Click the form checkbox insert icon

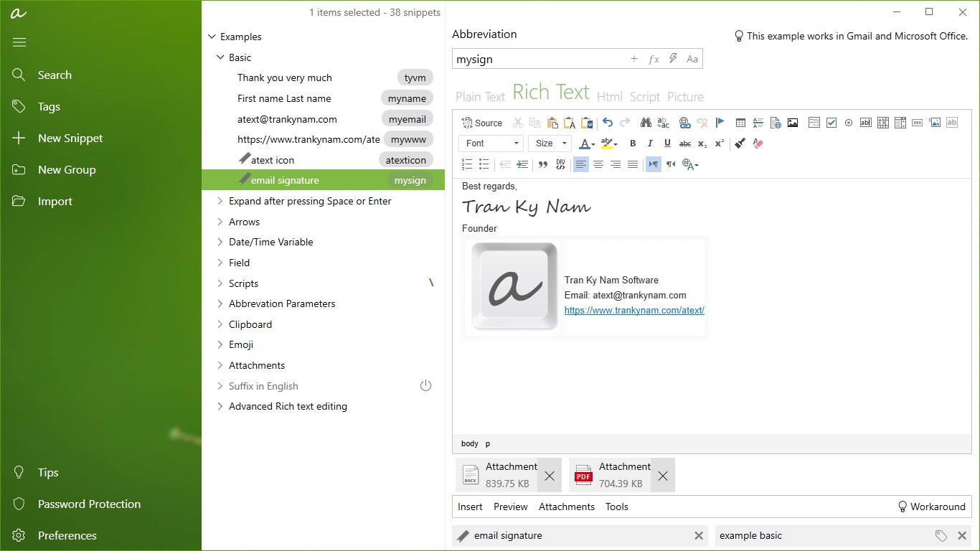pos(831,123)
